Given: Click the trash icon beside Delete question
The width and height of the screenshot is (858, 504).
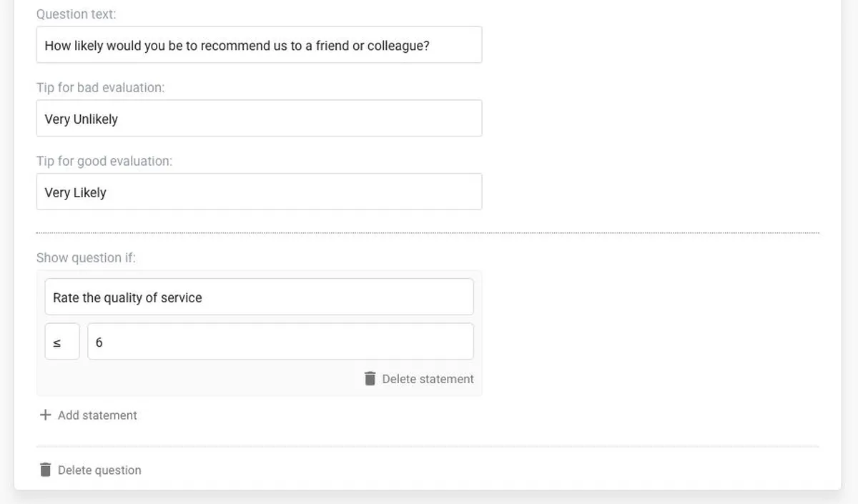Looking at the screenshot, I should [x=45, y=470].
